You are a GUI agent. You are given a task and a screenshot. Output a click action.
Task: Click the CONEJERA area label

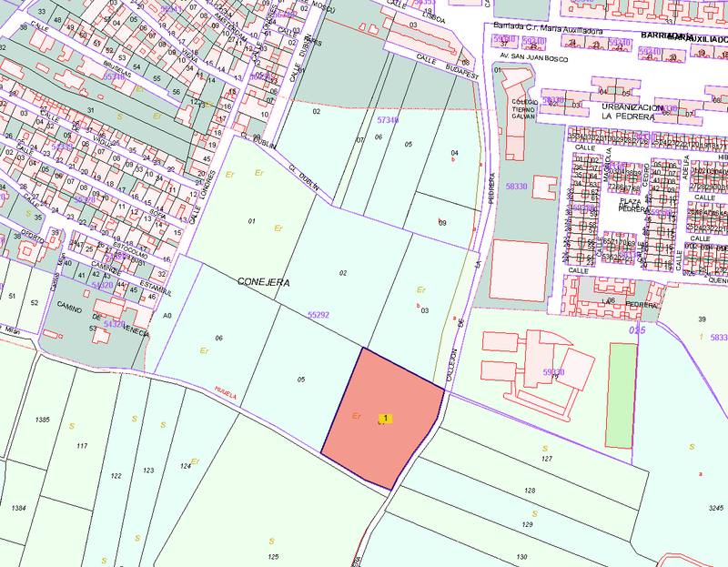pyautogui.click(x=263, y=282)
